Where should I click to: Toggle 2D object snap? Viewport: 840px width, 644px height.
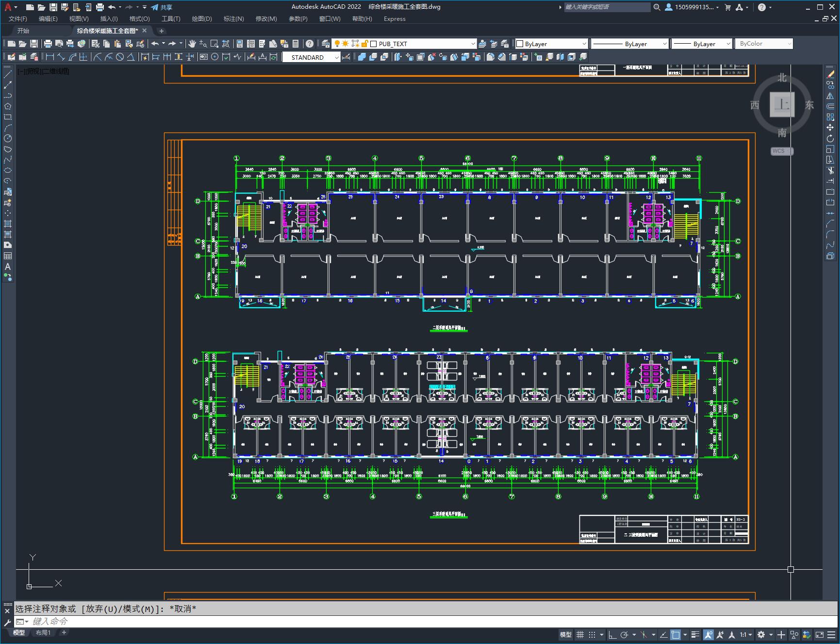tap(675, 634)
